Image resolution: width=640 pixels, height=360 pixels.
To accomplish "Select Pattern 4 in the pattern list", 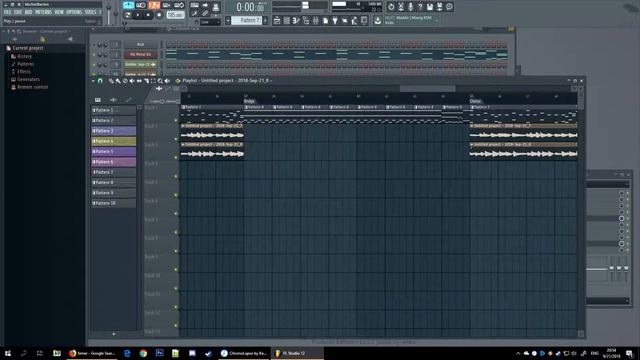I will tap(114, 141).
